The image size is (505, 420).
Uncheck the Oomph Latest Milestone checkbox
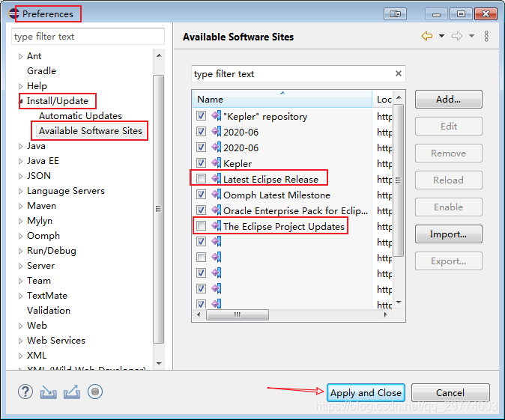[x=202, y=194]
